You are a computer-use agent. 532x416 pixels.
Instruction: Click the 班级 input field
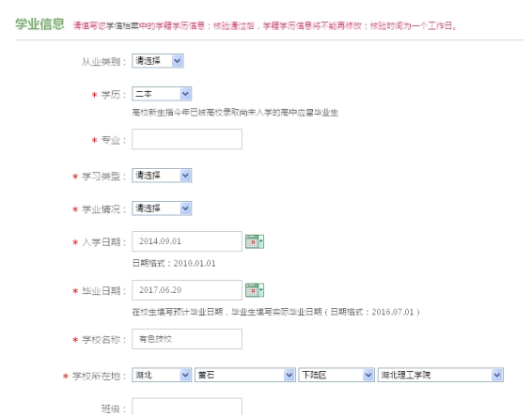(x=187, y=407)
